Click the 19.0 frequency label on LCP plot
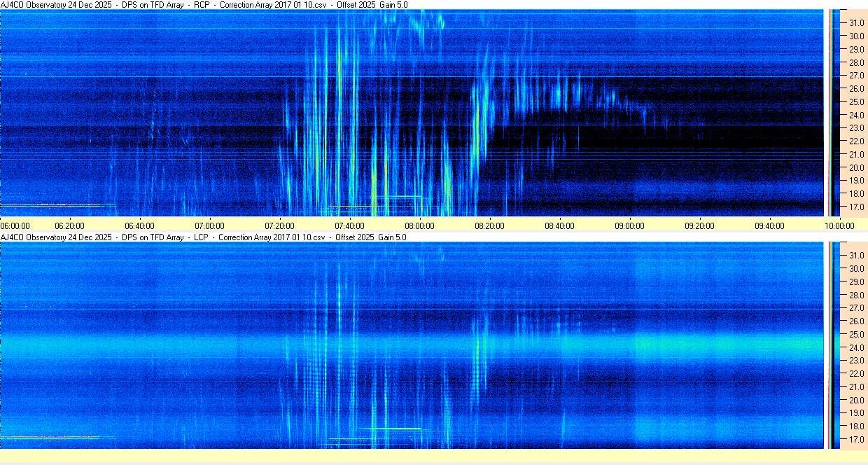Viewport: 868px width, 465px height. coord(857,412)
